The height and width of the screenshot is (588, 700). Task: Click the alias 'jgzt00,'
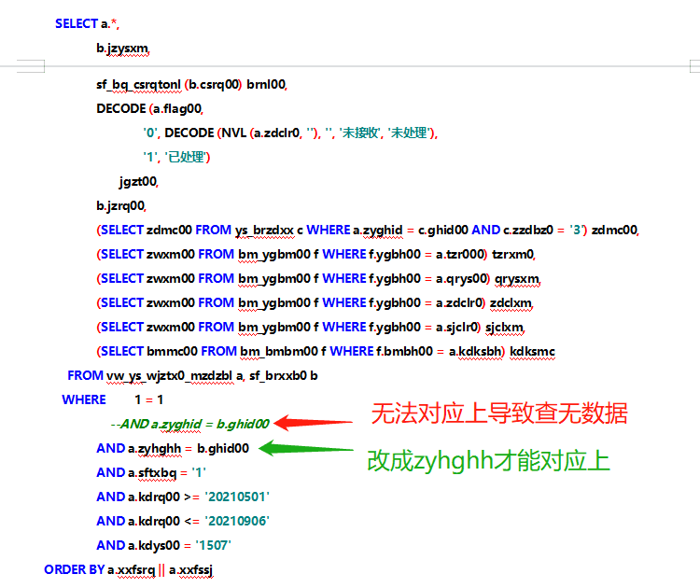pos(139,182)
